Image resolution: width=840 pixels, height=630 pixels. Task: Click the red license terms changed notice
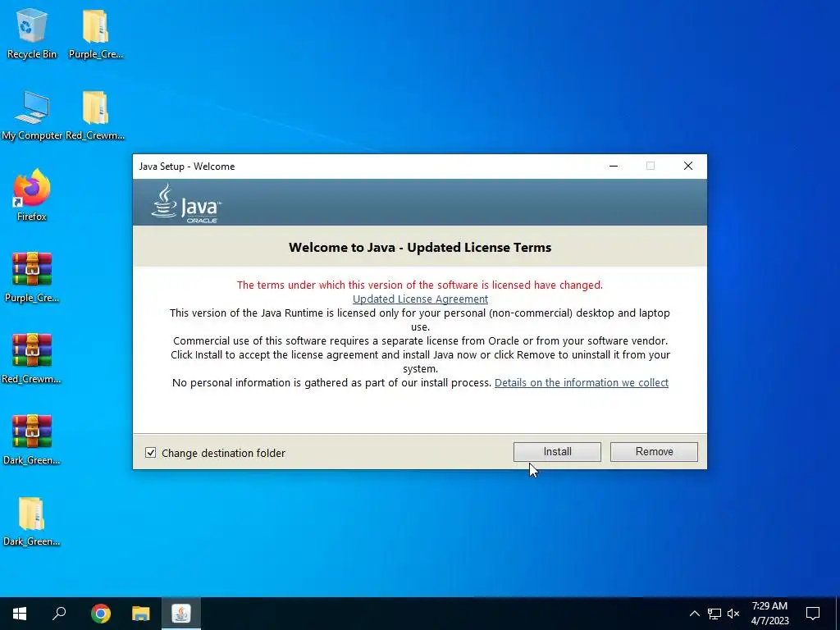point(420,285)
